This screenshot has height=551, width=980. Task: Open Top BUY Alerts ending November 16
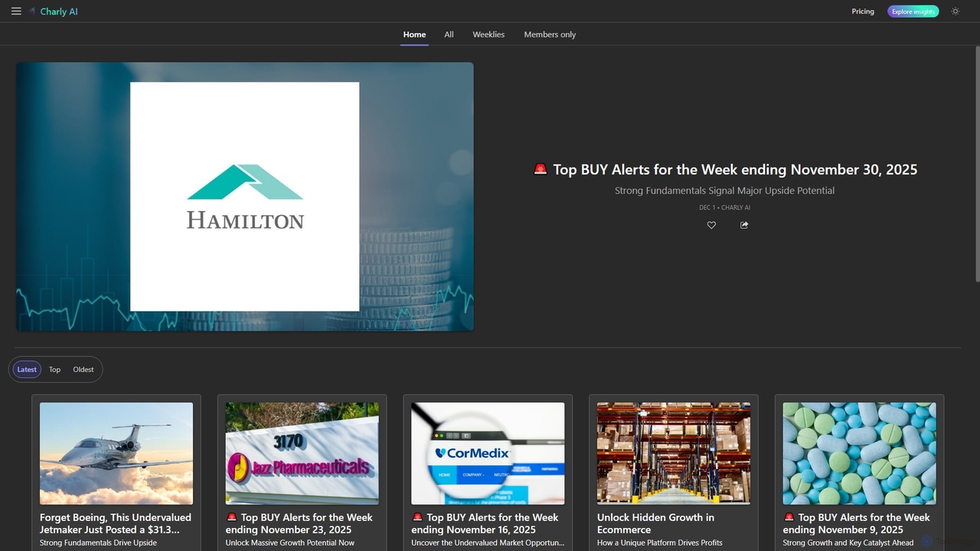tap(485, 523)
